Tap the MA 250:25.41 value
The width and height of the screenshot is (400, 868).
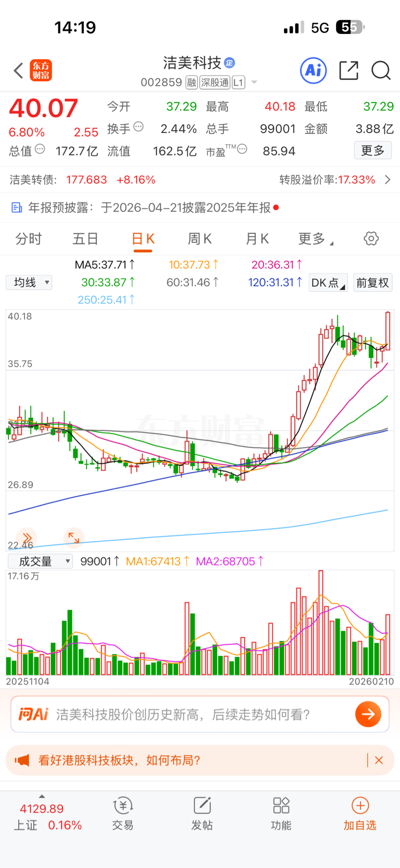point(106,300)
